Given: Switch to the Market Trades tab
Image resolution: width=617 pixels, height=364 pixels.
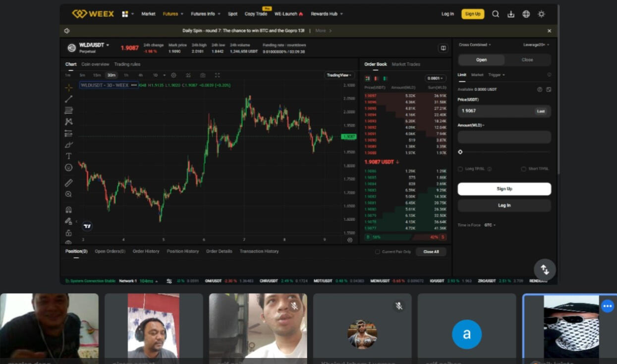Looking at the screenshot, I should [x=406, y=64].
